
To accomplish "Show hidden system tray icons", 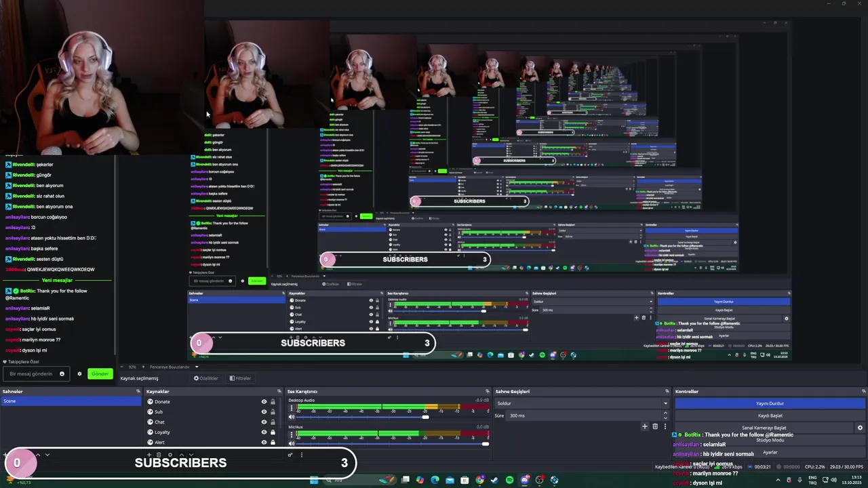I will 778,480.
